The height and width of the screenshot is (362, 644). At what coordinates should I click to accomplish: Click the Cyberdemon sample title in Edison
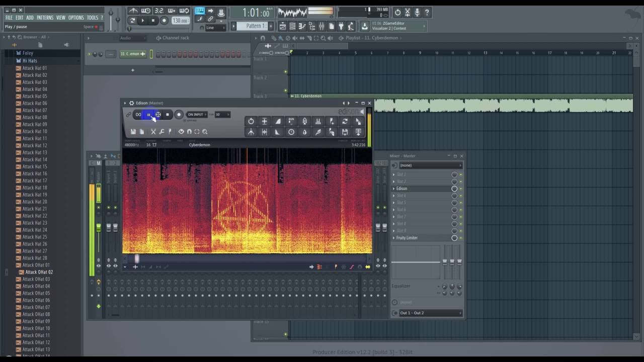tap(200, 145)
